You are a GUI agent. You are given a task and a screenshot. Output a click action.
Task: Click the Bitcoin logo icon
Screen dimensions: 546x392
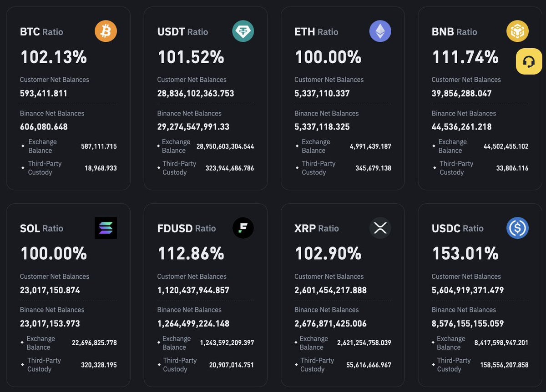(x=106, y=31)
